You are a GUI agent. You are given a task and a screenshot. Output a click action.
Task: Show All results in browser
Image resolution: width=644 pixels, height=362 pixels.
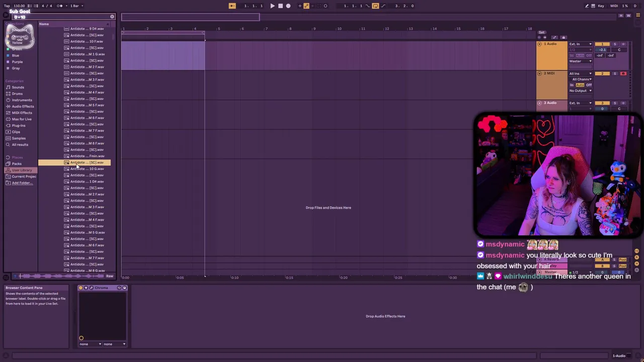[20, 145]
